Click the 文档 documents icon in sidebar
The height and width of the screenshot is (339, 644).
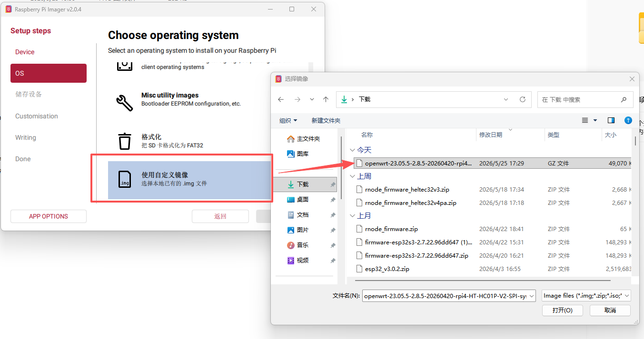[x=291, y=215]
